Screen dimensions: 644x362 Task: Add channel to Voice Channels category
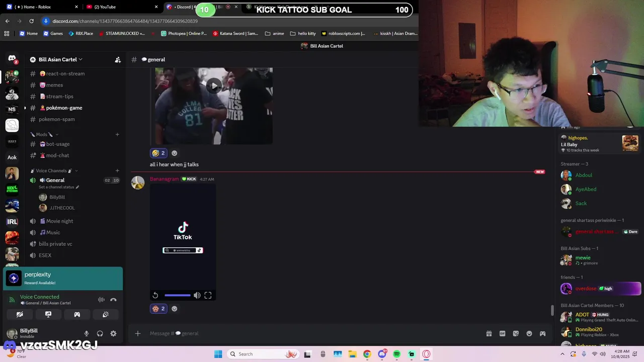tap(117, 170)
